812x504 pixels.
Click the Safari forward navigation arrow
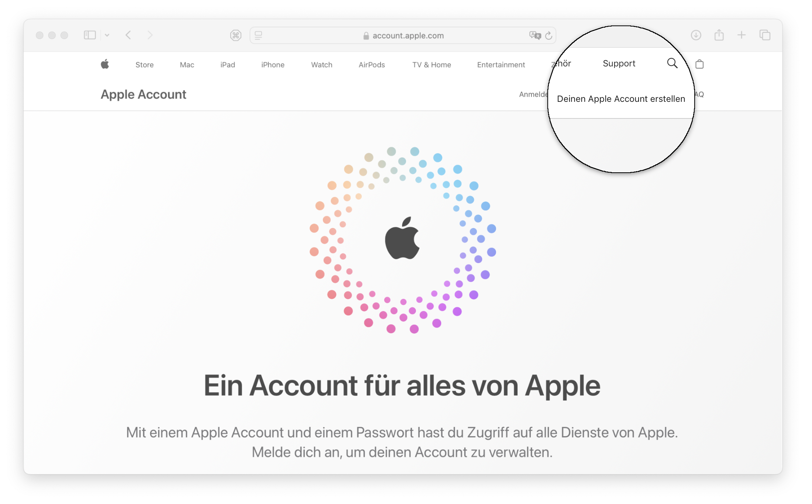click(x=150, y=36)
